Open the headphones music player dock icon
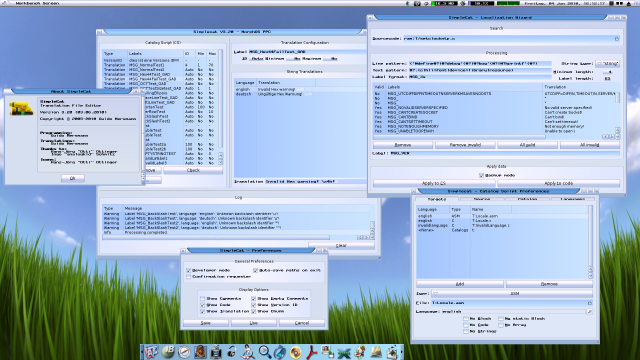The width and height of the screenshot is (640, 360). 232,351
